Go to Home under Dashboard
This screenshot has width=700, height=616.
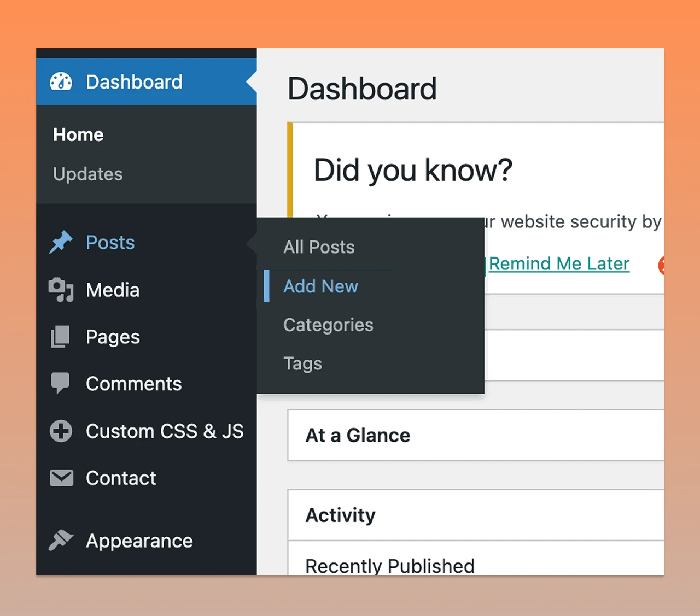(78, 134)
